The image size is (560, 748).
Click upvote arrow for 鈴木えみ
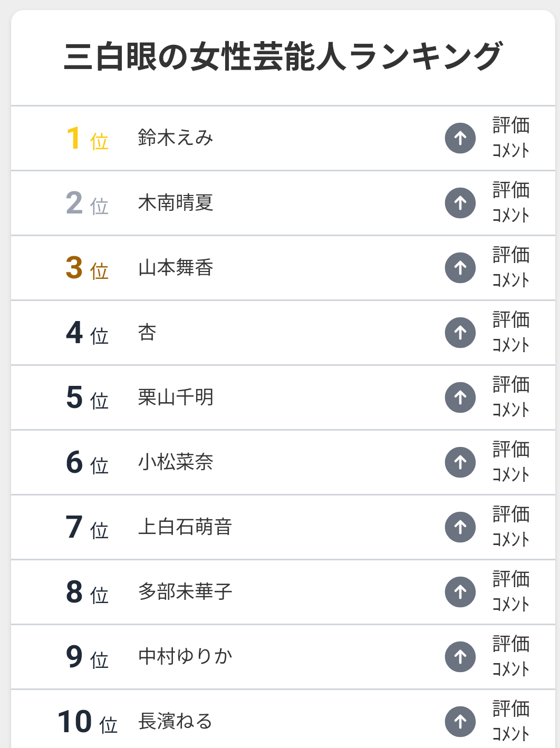(460, 138)
